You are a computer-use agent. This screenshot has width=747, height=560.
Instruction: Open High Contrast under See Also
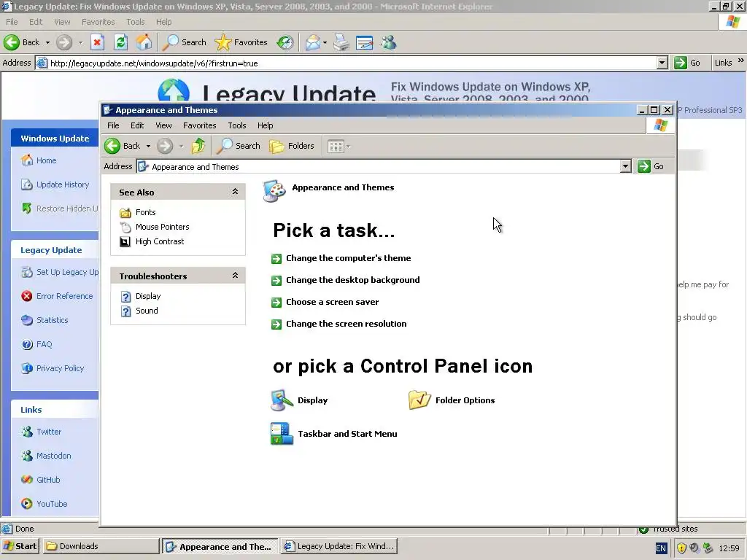152,241
